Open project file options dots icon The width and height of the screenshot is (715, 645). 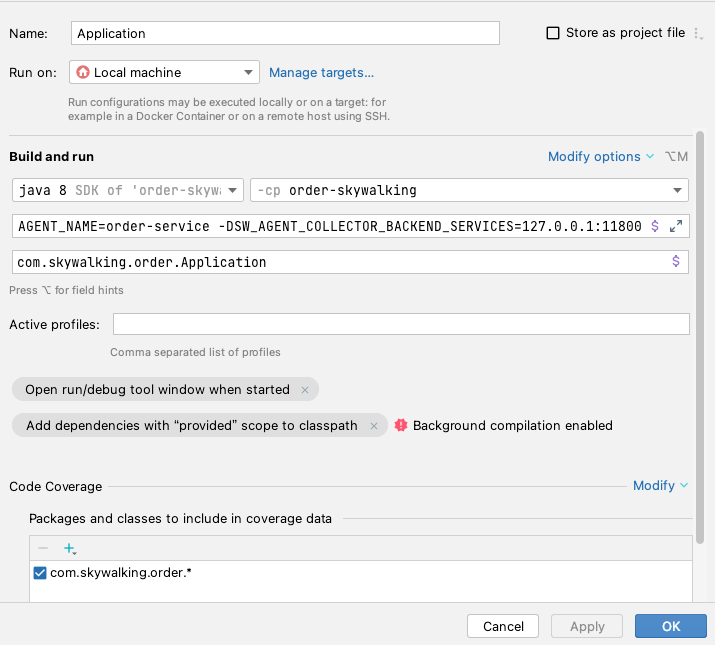pos(698,33)
